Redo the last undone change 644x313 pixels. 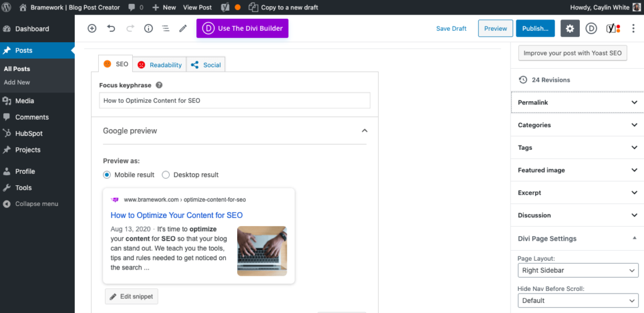(x=130, y=28)
